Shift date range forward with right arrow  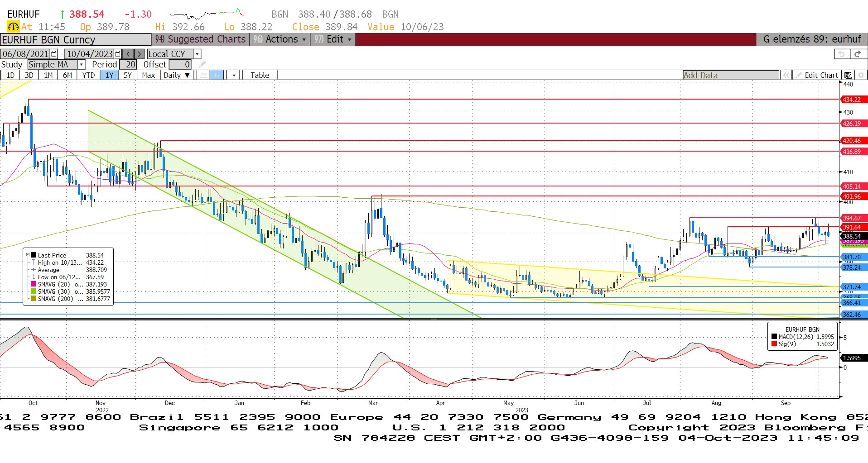click(x=140, y=54)
